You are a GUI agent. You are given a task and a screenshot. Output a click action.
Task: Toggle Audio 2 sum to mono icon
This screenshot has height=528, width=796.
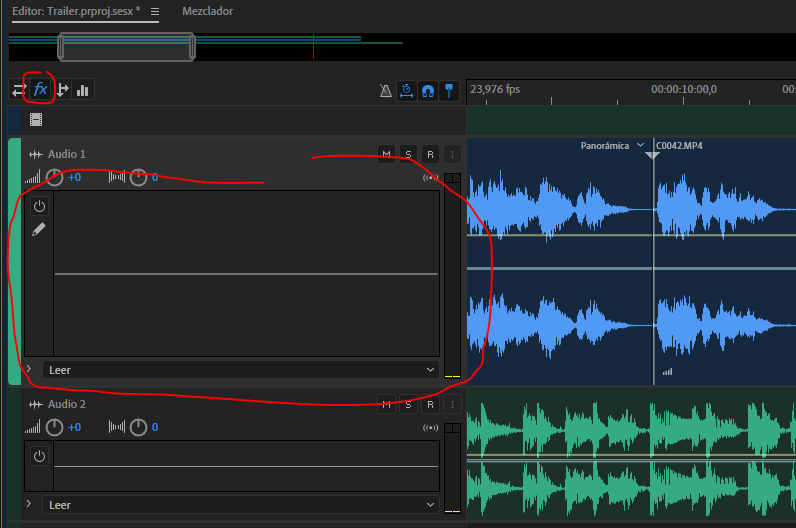pyautogui.click(x=430, y=427)
